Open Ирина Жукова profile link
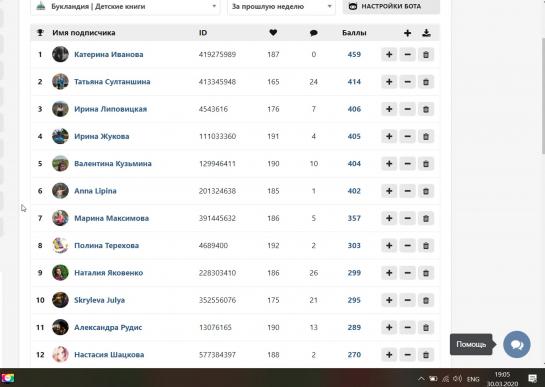 pyautogui.click(x=102, y=137)
